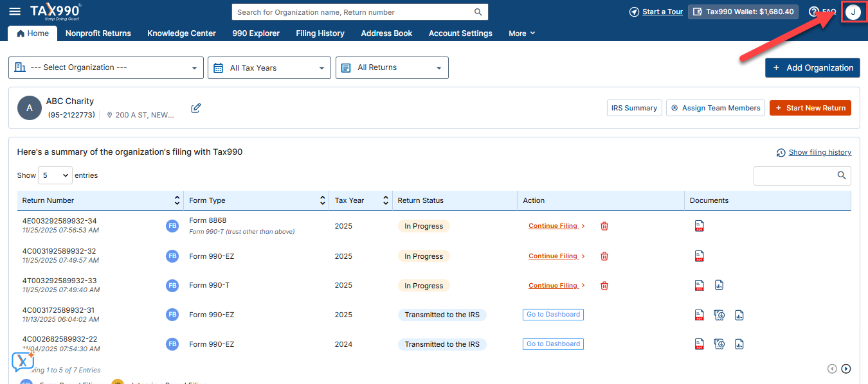
Task: Open the J profile avatar menu
Action: [853, 12]
